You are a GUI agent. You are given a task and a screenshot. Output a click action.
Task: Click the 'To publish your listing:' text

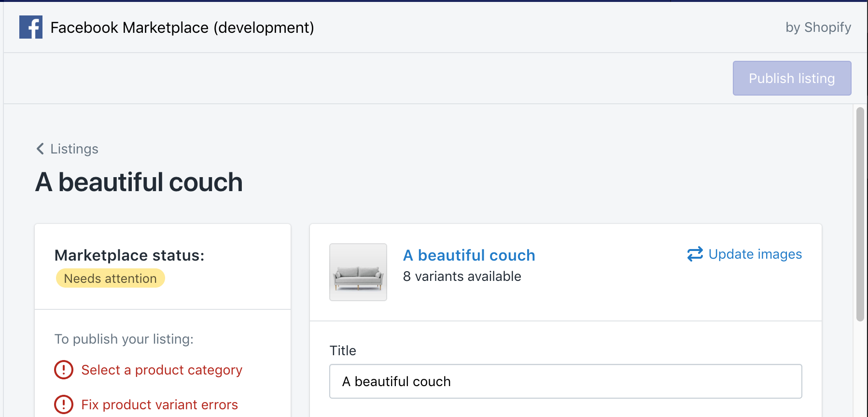[124, 339]
